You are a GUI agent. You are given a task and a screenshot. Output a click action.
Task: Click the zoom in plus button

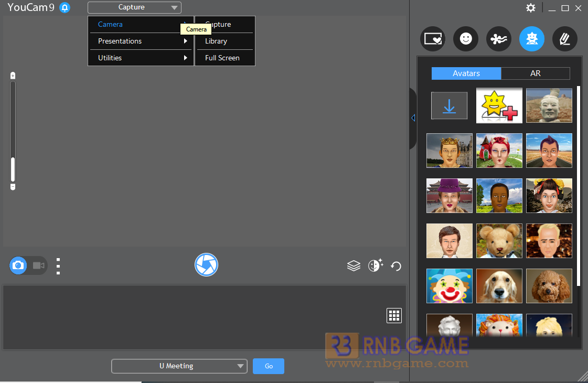pyautogui.click(x=13, y=76)
